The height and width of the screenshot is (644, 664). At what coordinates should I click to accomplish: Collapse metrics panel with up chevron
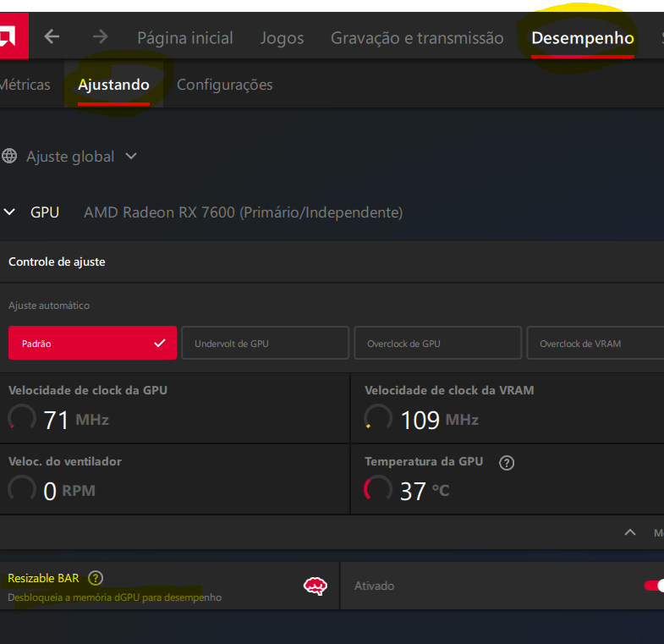tap(630, 532)
